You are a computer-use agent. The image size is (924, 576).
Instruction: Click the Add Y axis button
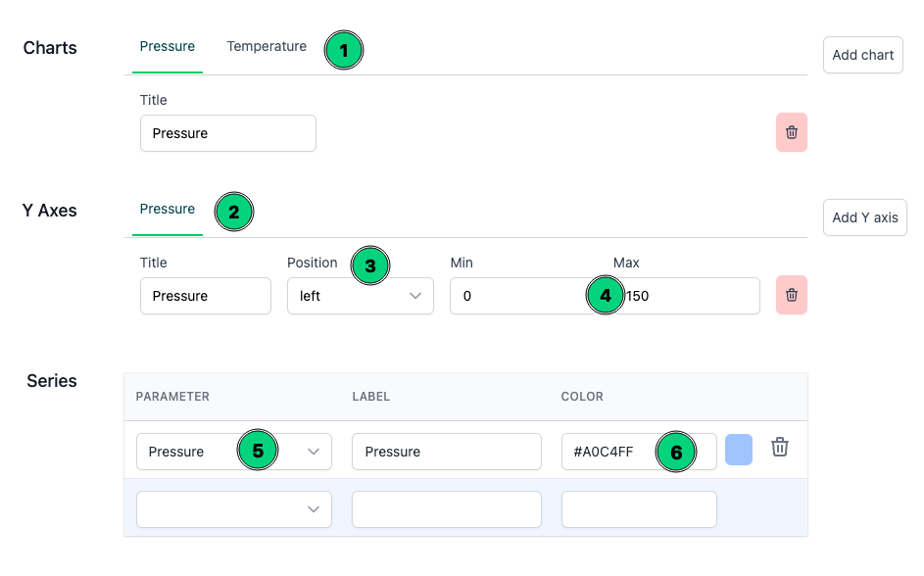pyautogui.click(x=864, y=217)
